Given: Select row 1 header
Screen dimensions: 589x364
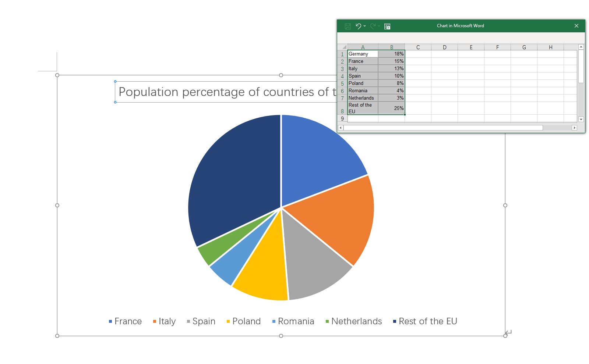Looking at the screenshot, I should point(342,54).
